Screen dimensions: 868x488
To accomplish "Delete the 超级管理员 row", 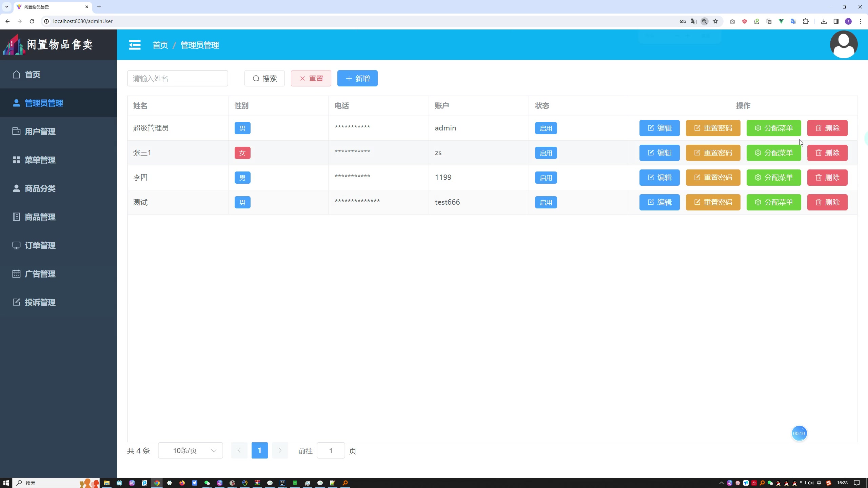I will tap(827, 128).
